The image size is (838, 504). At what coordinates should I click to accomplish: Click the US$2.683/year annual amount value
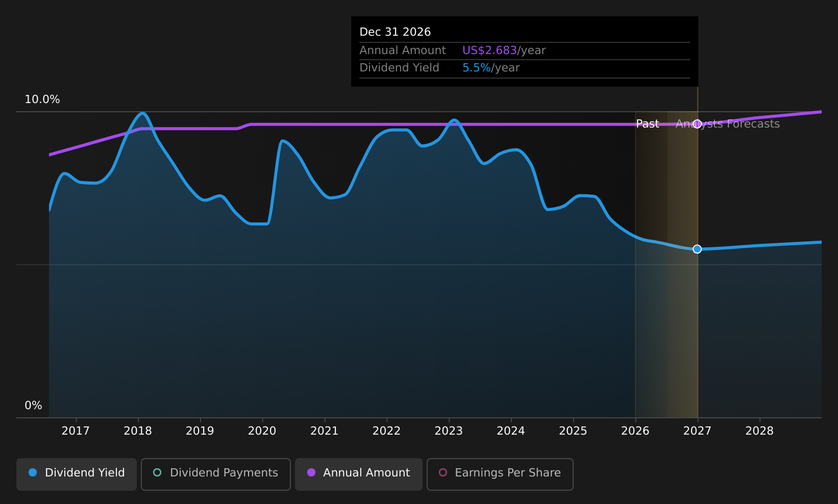coord(504,51)
